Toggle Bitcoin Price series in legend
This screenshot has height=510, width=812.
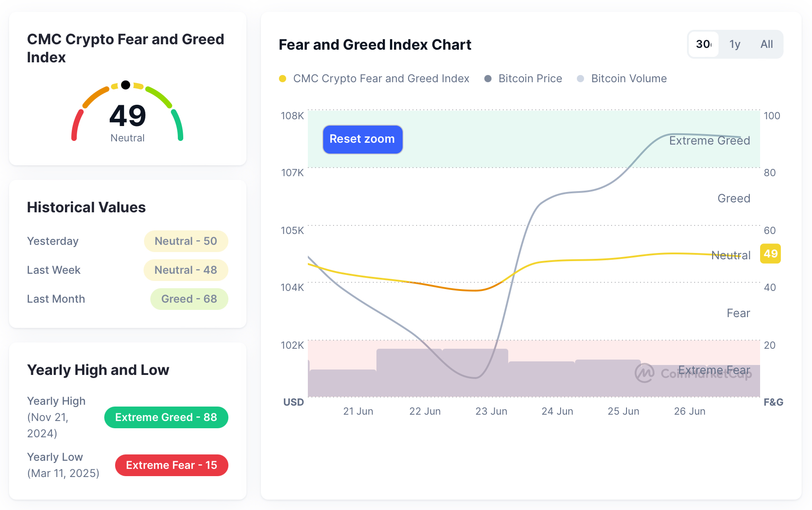530,79
